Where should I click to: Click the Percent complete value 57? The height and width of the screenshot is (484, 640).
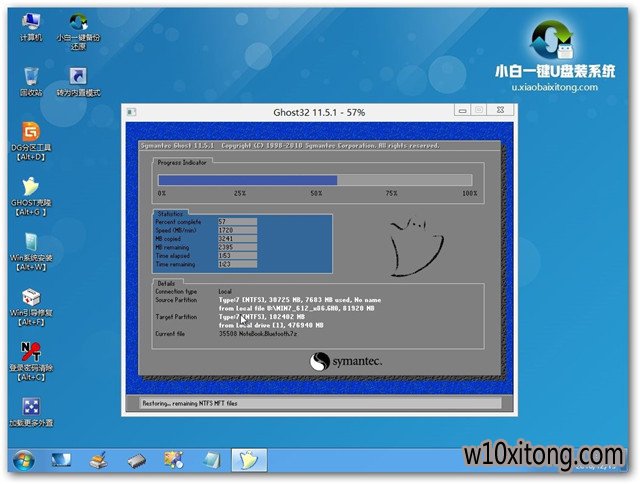click(237, 222)
